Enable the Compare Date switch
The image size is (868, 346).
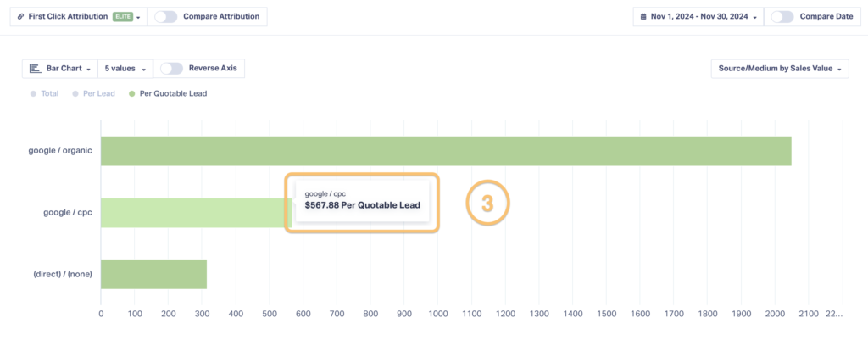click(x=782, y=16)
